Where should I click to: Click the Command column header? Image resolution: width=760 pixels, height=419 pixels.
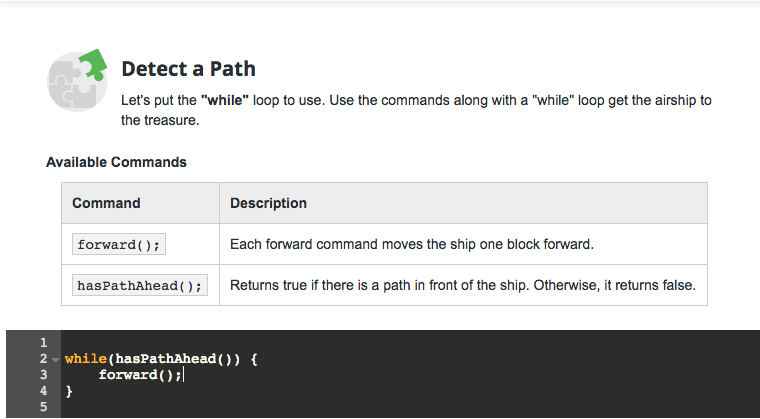106,203
